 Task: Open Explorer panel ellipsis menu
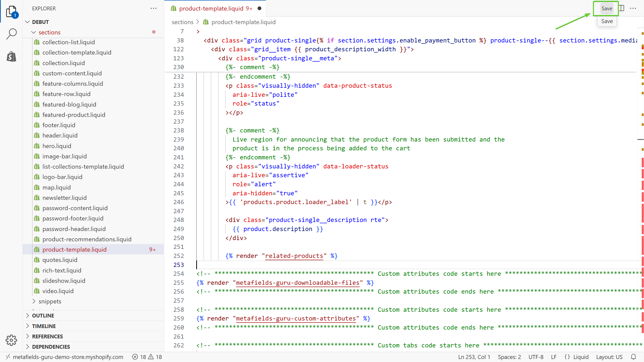153,8
